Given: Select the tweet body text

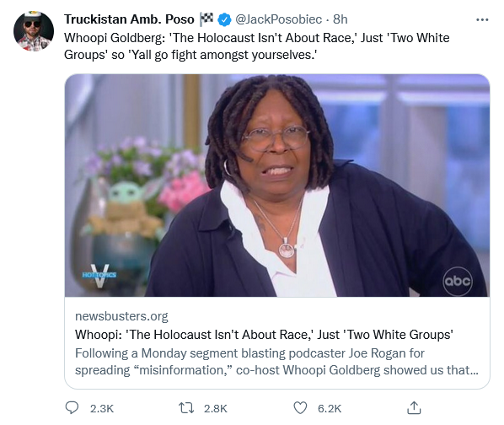Looking at the screenshot, I should (x=256, y=46).
